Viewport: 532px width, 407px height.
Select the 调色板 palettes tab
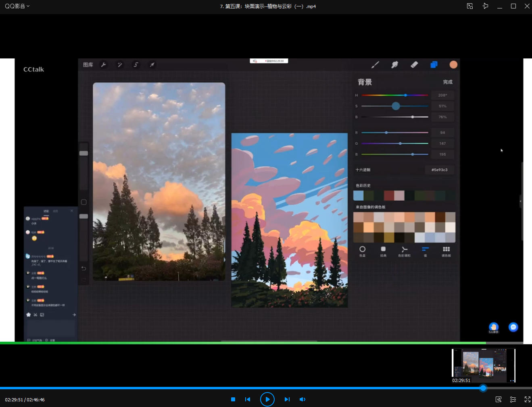[x=446, y=251]
